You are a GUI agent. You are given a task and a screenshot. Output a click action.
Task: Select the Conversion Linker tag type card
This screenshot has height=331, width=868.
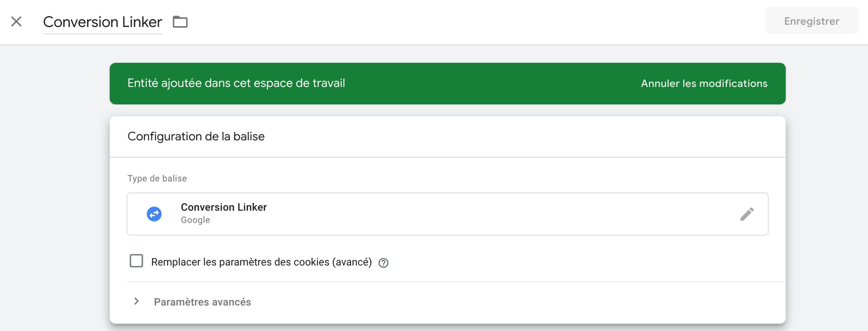[x=447, y=214]
